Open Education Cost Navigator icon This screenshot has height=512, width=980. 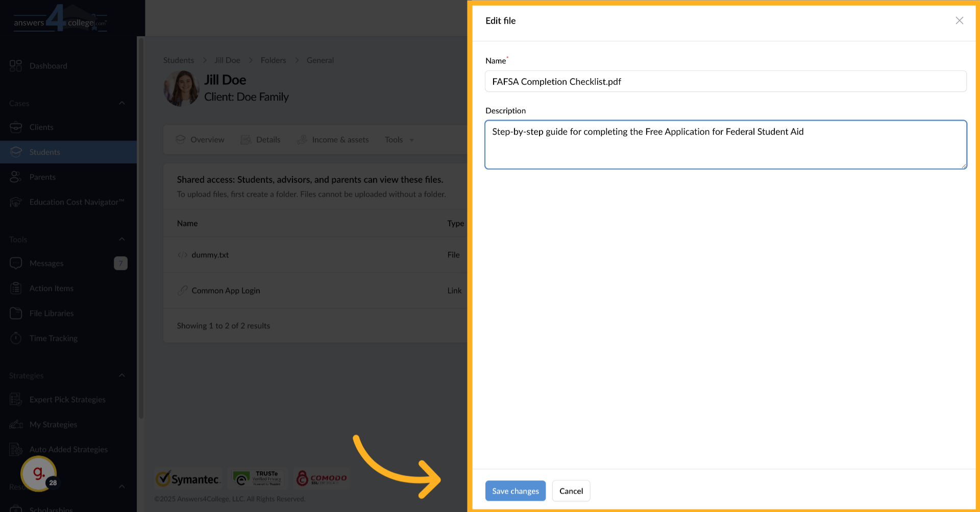pyautogui.click(x=16, y=202)
